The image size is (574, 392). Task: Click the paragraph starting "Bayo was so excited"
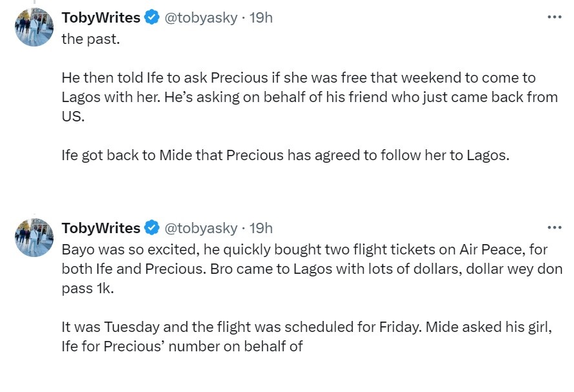pyautogui.click(x=312, y=269)
